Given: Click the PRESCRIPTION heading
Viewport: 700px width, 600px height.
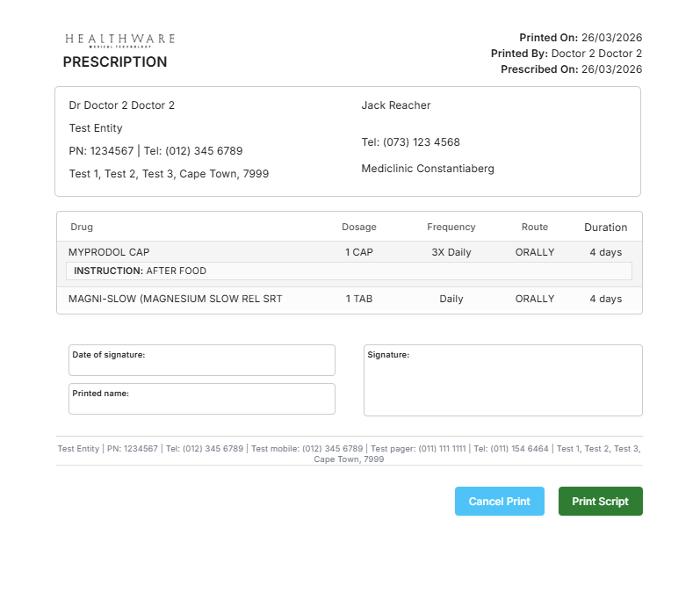Looking at the screenshot, I should coord(115,61).
